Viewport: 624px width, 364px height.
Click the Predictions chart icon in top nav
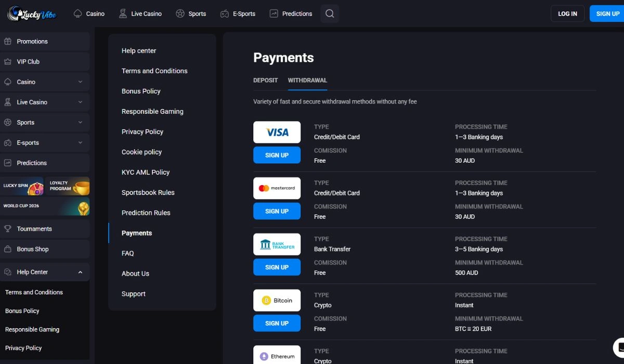click(274, 14)
